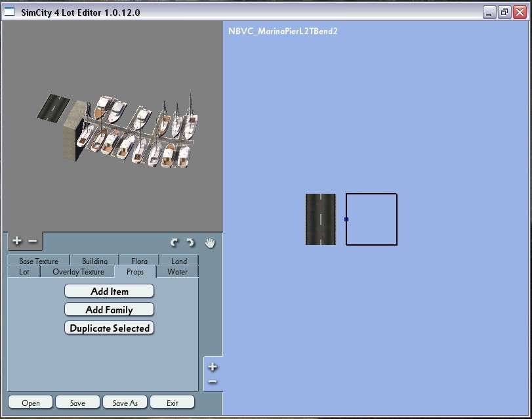Viewport: 532px width, 419px height.
Task: Click the application icon in title bar
Action: [x=9, y=12]
